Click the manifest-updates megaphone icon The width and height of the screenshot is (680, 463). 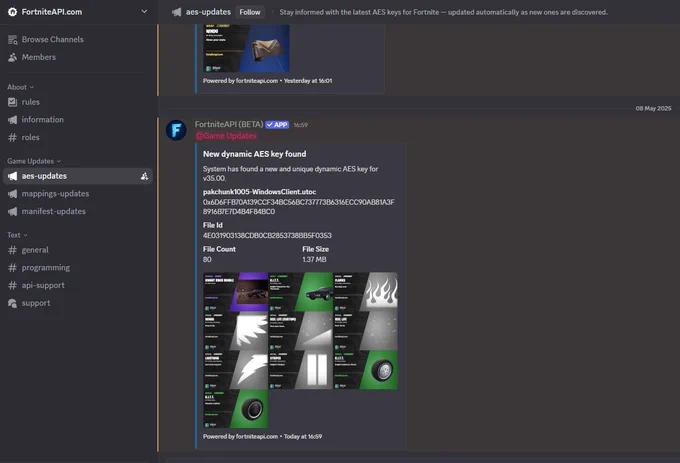coord(13,212)
